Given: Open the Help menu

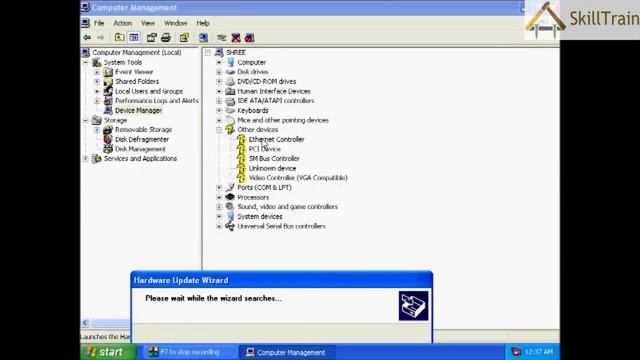Looking at the screenshot, I should click(203, 23).
